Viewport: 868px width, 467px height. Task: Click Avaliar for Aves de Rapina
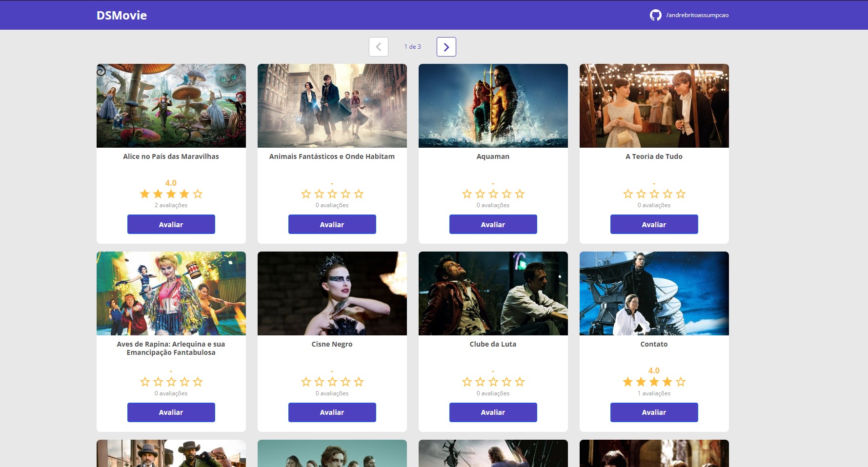(171, 412)
